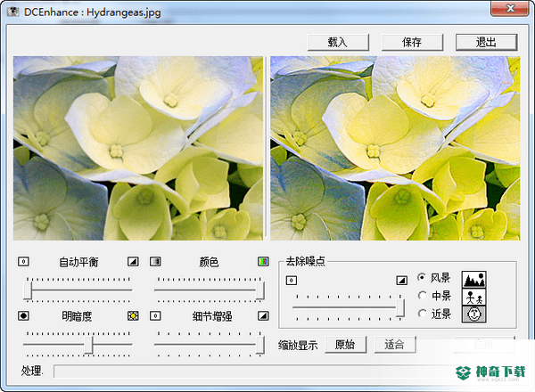Click the original image preview on the left

pos(138,148)
